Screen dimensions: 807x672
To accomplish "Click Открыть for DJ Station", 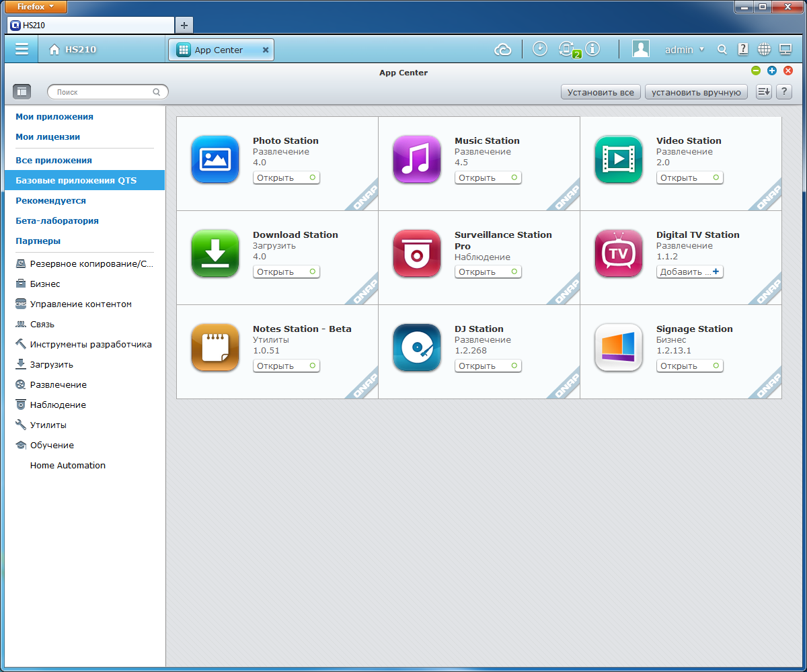I will pos(488,366).
